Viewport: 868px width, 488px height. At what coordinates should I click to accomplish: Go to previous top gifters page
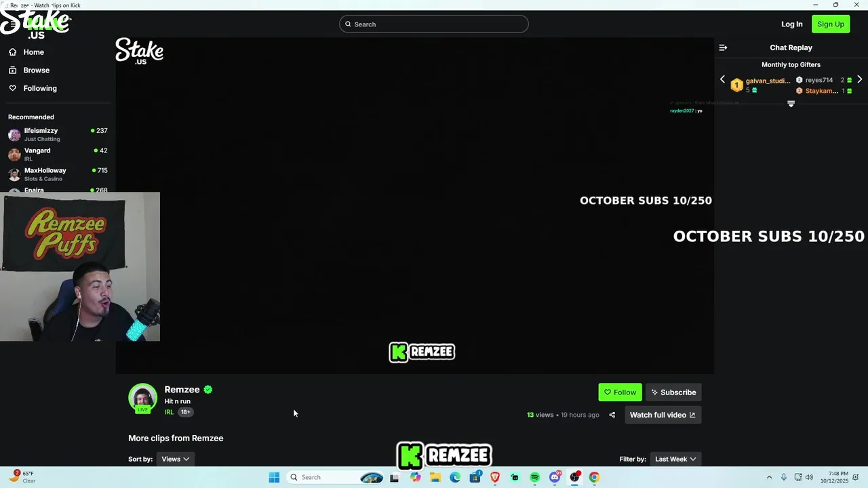pyautogui.click(x=722, y=79)
